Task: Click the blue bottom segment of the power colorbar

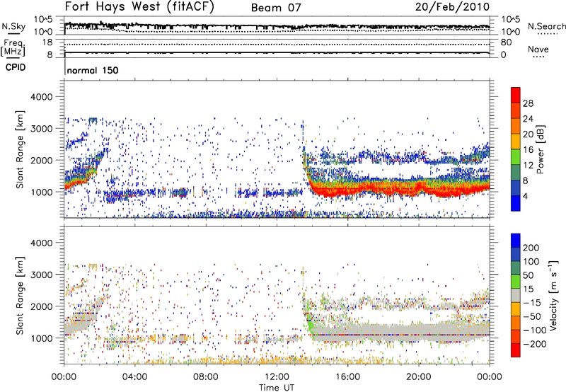Action: (516, 204)
